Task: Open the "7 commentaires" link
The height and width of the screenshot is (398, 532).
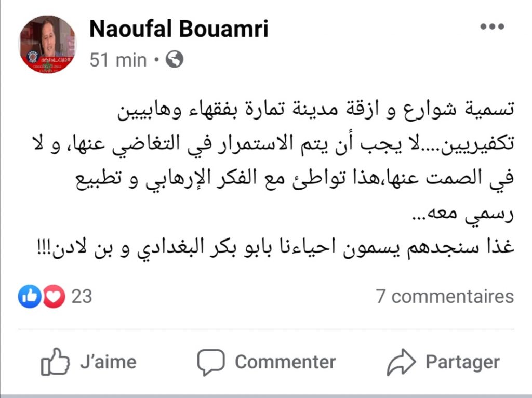Action: tap(445, 296)
